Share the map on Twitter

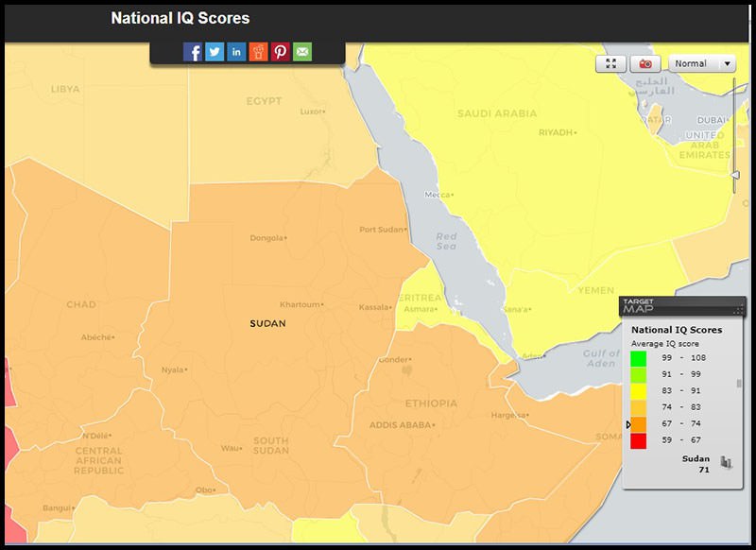[215, 52]
